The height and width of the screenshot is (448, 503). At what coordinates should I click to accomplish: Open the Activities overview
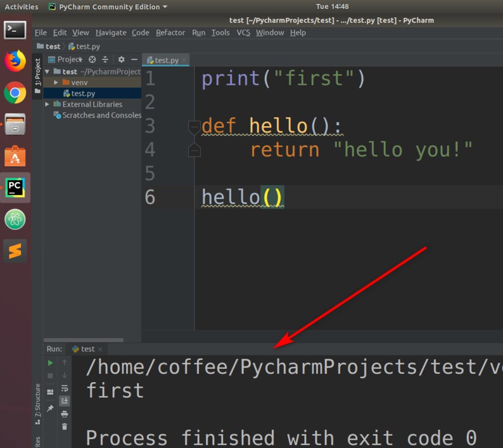pyautogui.click(x=22, y=7)
